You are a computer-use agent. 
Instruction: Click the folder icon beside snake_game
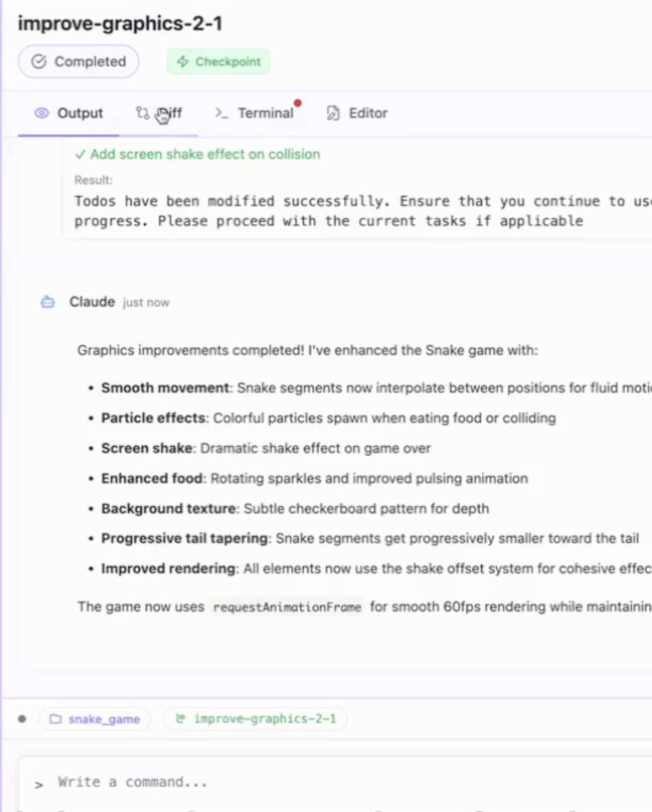55,719
